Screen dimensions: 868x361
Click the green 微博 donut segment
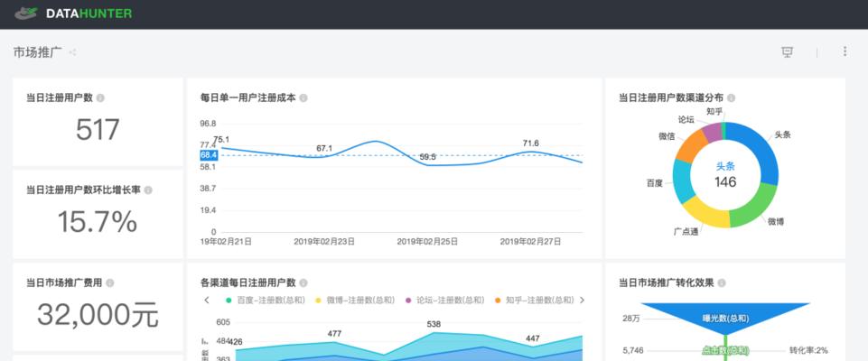point(749,208)
